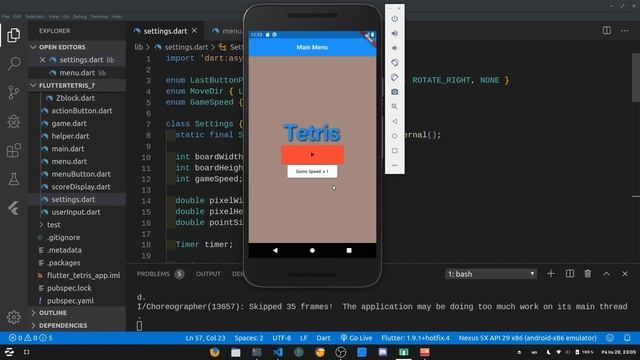Viewport: 640px width, 360px height.
Task: Take an emulator screenshot with camera icon
Action: (x=394, y=92)
